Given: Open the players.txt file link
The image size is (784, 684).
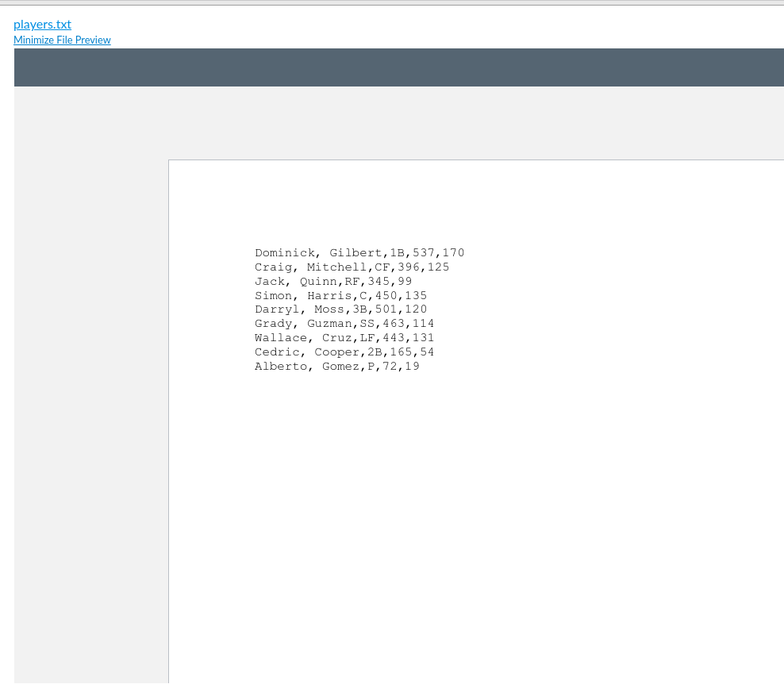Looking at the screenshot, I should click(43, 25).
